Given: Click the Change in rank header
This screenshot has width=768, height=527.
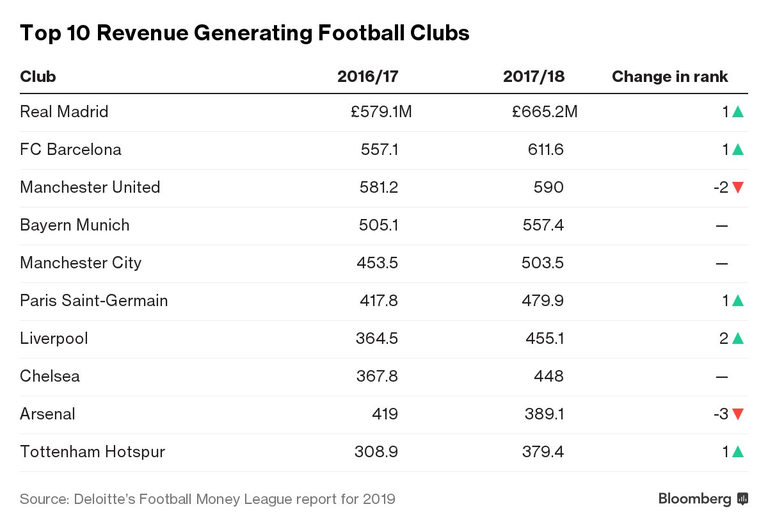Looking at the screenshot, I should [x=670, y=76].
